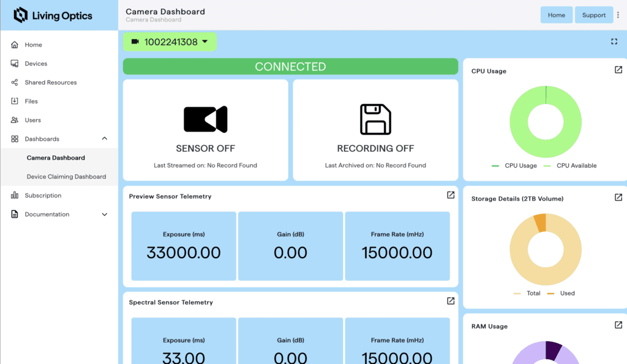Enter fullscreen with the expand icon
627x364 pixels.
pos(614,42)
